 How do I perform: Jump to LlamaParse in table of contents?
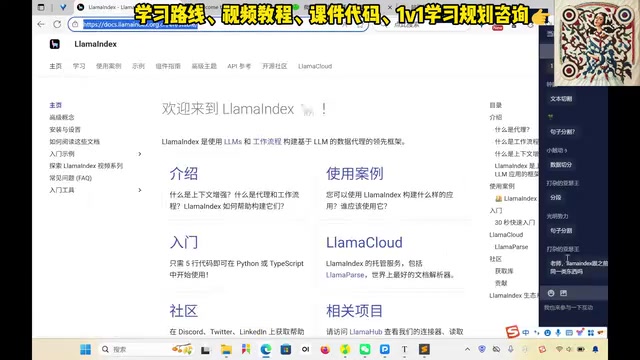pos(511,247)
